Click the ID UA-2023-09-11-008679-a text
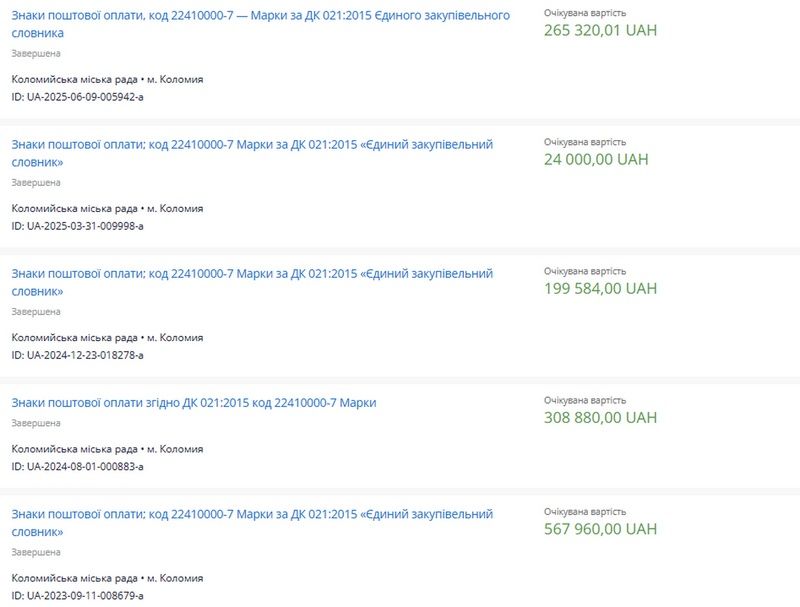Image resolution: width=800 pixels, height=607 pixels. [78, 595]
